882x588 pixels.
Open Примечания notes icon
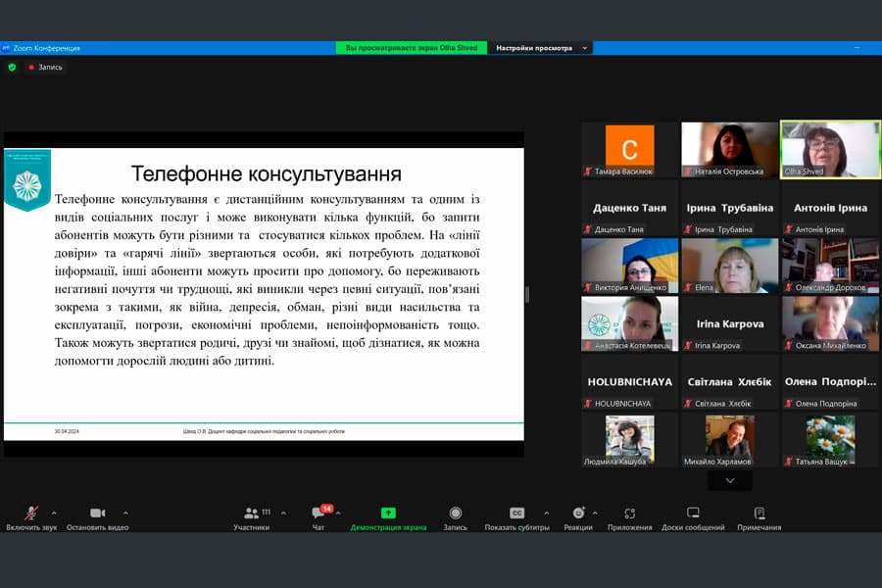pos(759,514)
